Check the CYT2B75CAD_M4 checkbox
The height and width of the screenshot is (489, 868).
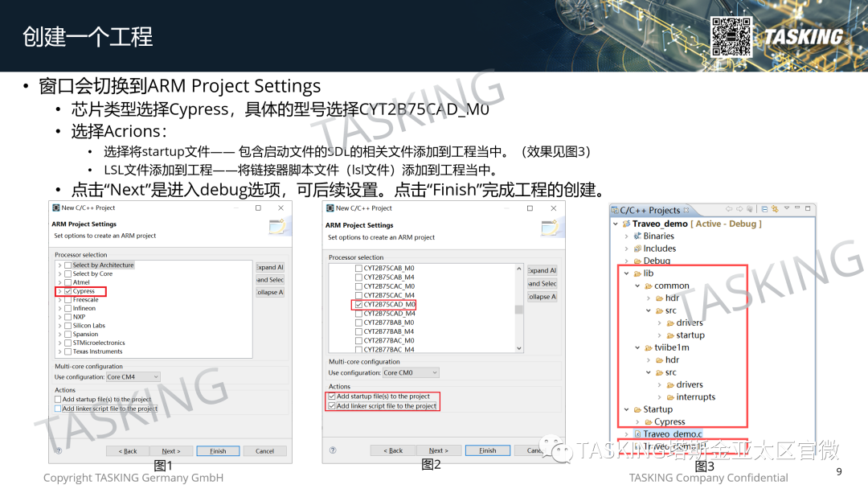click(358, 314)
